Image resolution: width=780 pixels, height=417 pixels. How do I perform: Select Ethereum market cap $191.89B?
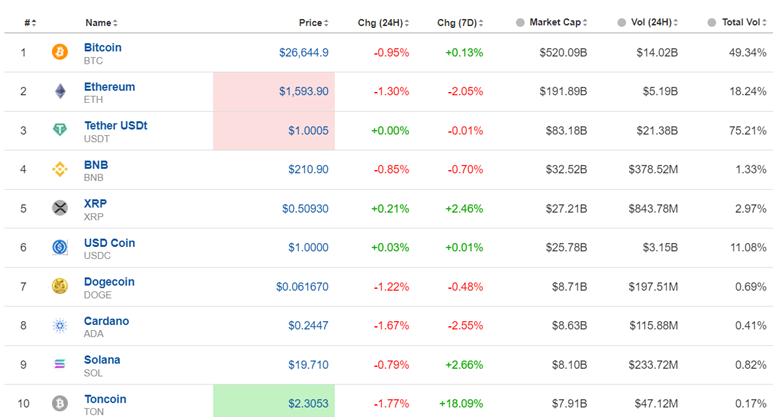(x=563, y=91)
